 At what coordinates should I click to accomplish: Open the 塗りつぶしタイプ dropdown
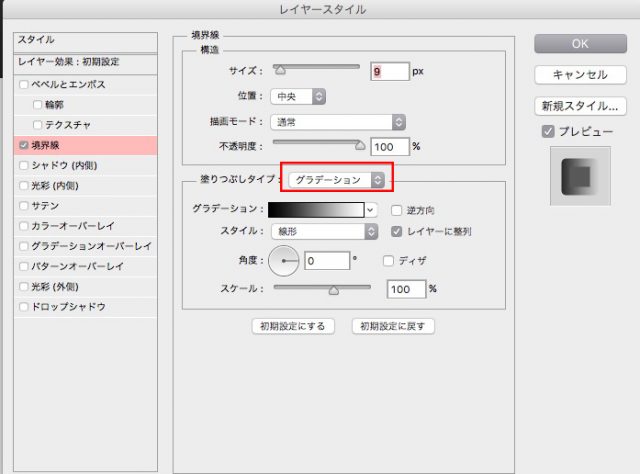(336, 179)
